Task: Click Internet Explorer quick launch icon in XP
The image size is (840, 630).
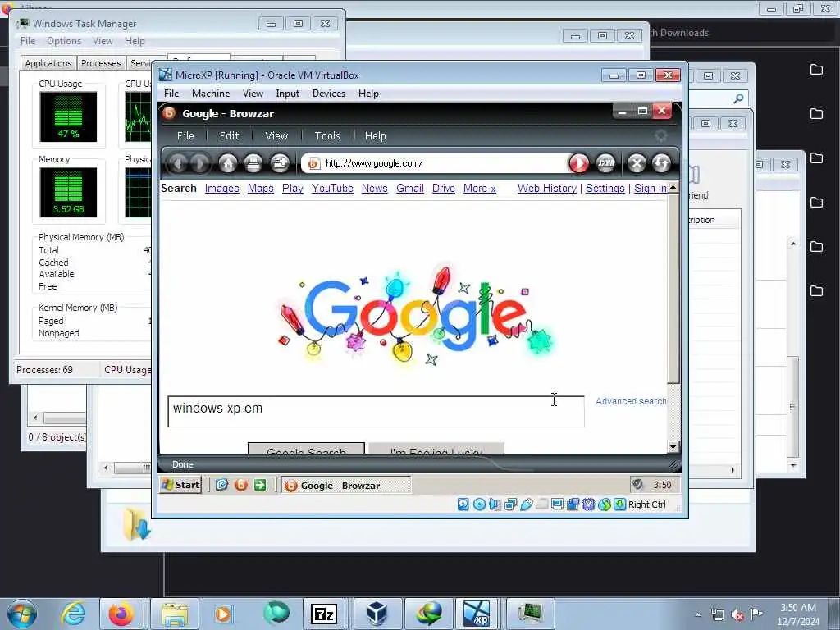Action: point(221,485)
